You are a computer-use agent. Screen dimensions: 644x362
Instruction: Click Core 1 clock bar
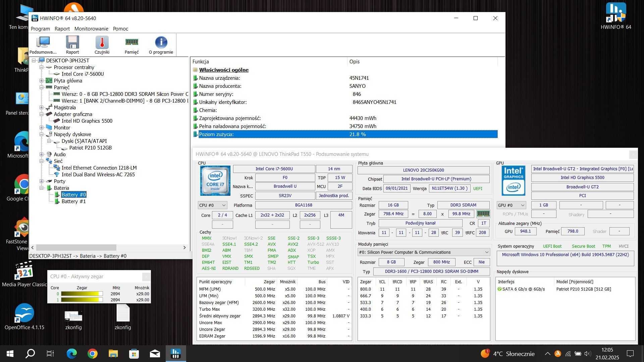pos(82,300)
